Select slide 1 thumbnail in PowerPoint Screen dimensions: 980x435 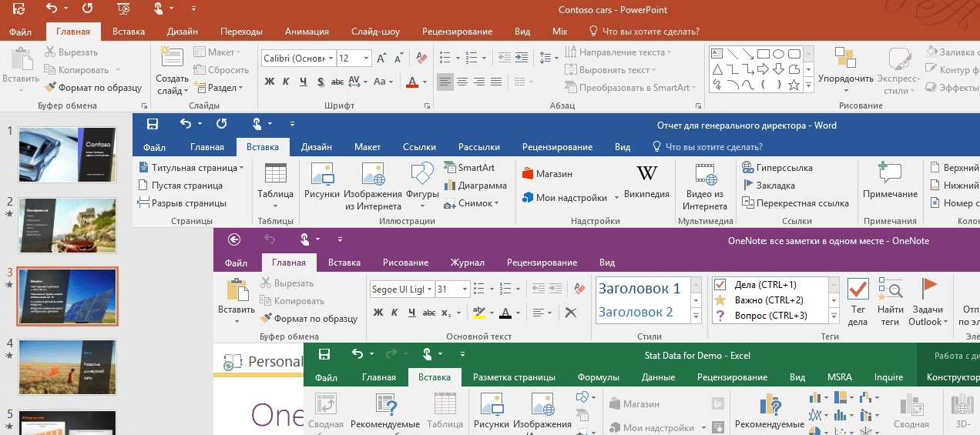point(67,154)
